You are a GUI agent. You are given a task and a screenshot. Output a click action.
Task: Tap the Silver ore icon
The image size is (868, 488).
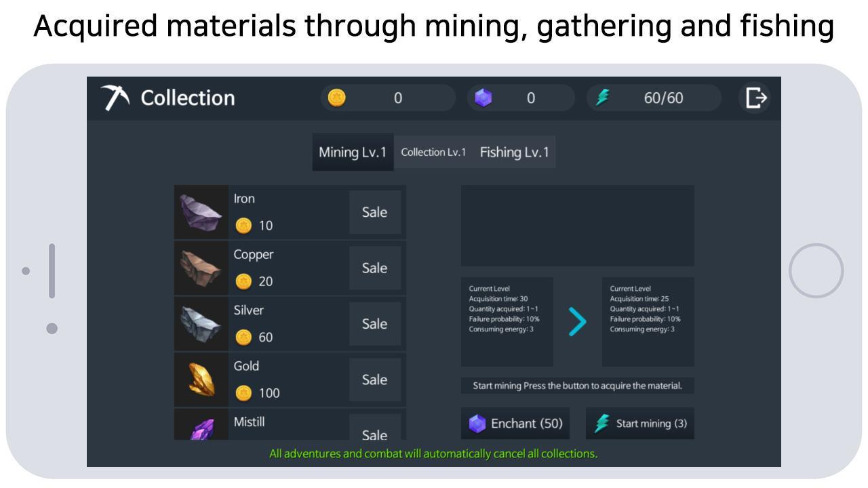pos(201,324)
